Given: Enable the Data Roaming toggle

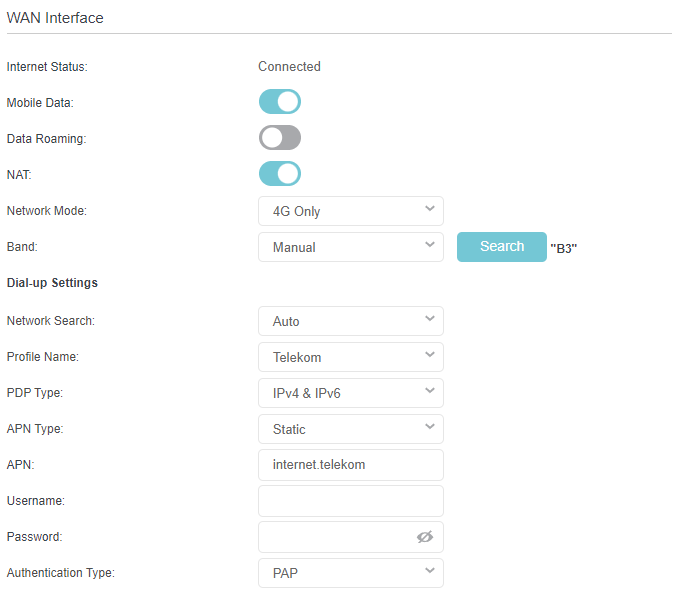Looking at the screenshot, I should [280, 138].
